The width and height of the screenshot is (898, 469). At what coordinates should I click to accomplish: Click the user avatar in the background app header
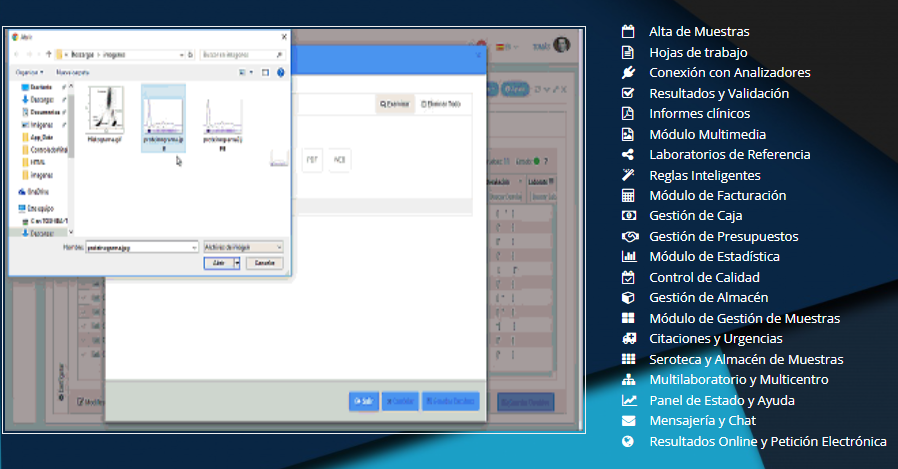[561, 45]
